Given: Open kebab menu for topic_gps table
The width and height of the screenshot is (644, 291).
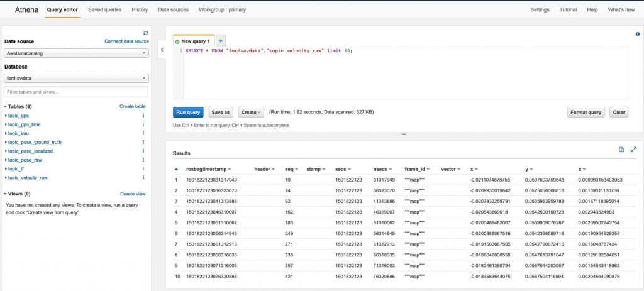Looking at the screenshot, I should [x=143, y=116].
